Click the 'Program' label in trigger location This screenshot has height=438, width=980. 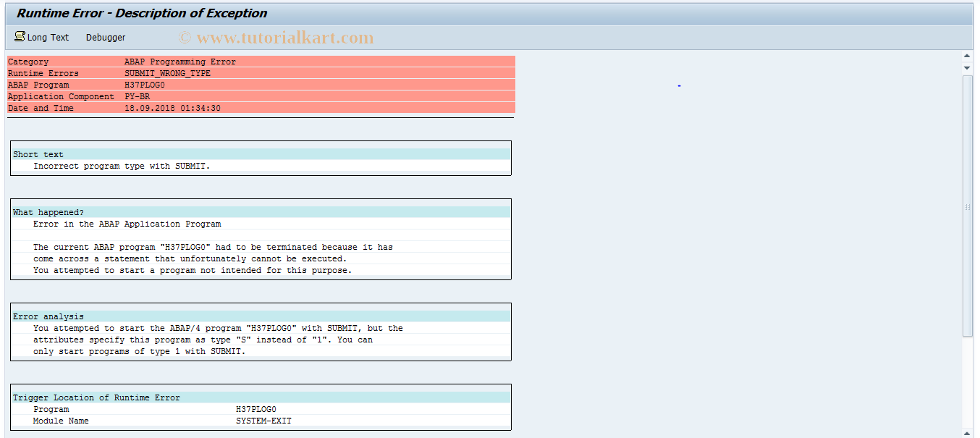point(51,409)
